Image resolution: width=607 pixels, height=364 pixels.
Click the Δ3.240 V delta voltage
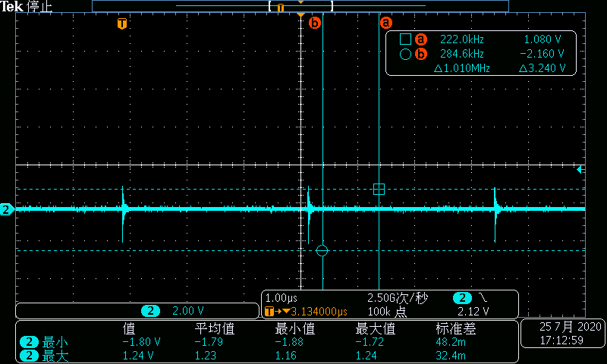tap(542, 68)
